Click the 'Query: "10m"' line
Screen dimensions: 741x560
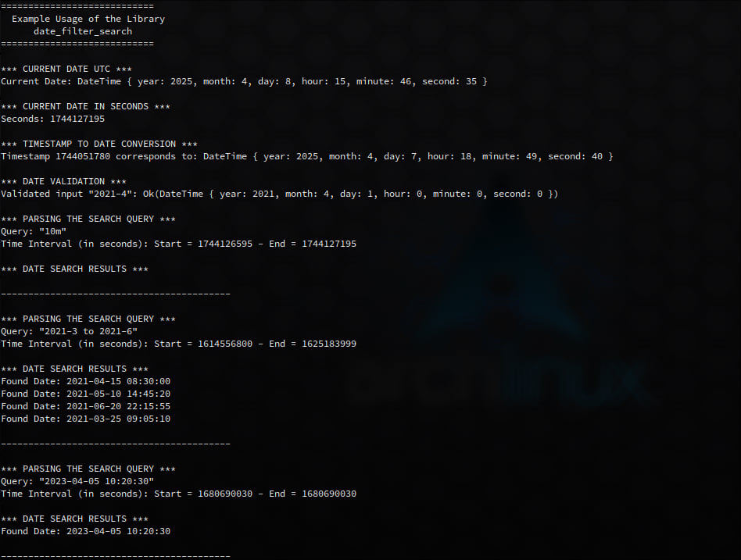click(34, 231)
